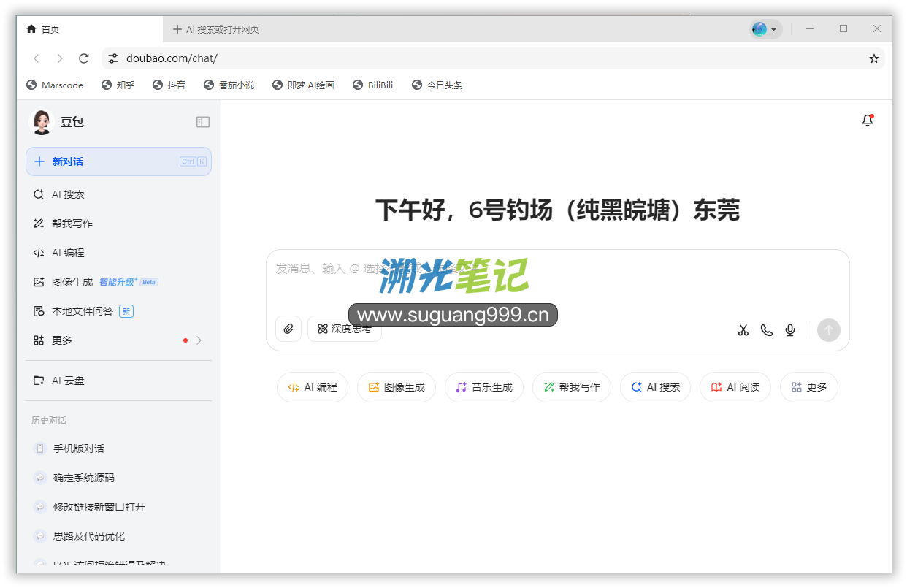Open AI 编程 in the sidebar
907x588 pixels.
[118, 253]
